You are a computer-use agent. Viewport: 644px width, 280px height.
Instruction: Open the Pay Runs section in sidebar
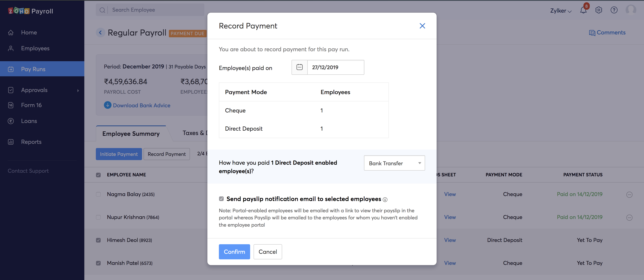[33, 69]
